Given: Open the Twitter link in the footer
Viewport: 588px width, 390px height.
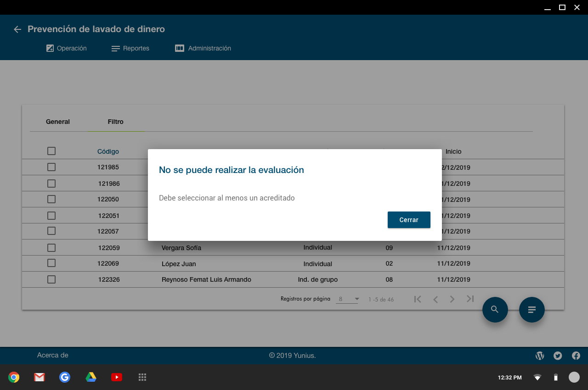Looking at the screenshot, I should [x=558, y=356].
